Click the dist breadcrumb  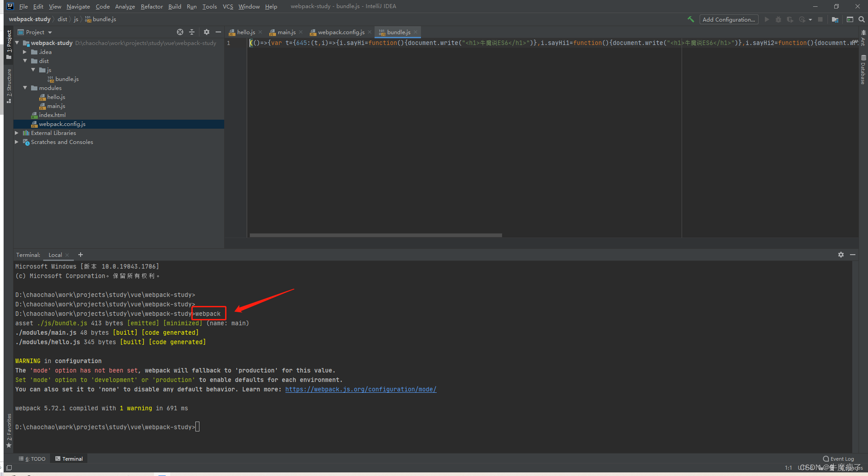pyautogui.click(x=62, y=19)
